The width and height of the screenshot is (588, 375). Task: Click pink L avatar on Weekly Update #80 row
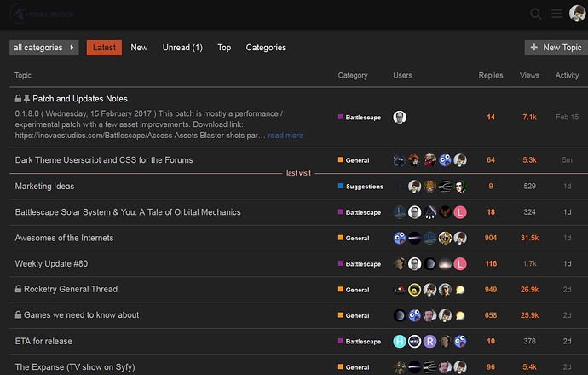click(x=460, y=264)
